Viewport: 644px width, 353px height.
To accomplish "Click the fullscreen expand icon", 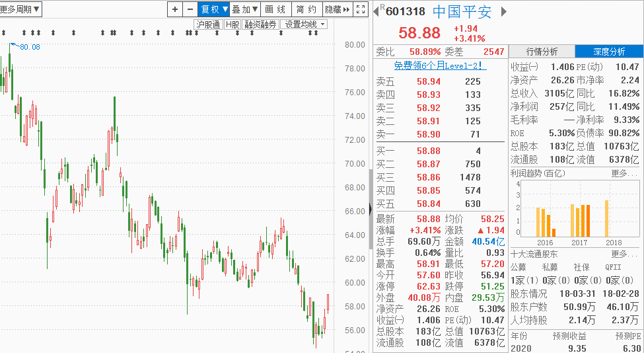I will tap(361, 9).
